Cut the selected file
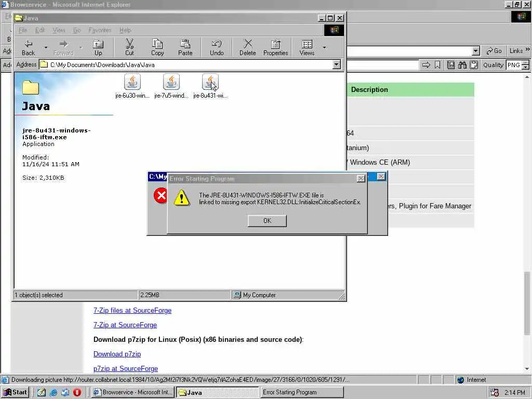Viewport: 532px width, 399px height. tap(129, 47)
